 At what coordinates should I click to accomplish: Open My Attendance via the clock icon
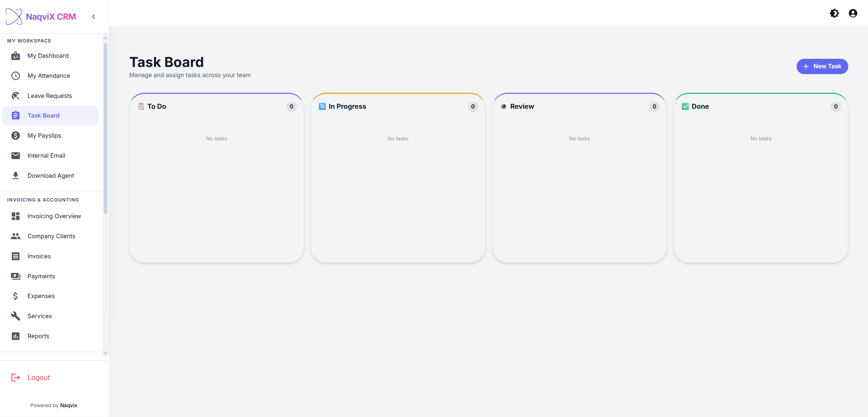16,75
